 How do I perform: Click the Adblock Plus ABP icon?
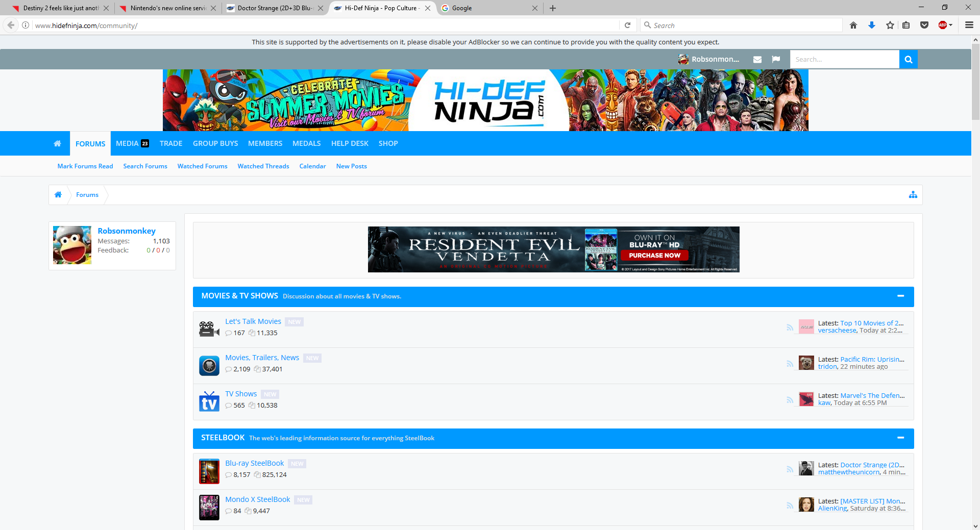[x=943, y=25]
